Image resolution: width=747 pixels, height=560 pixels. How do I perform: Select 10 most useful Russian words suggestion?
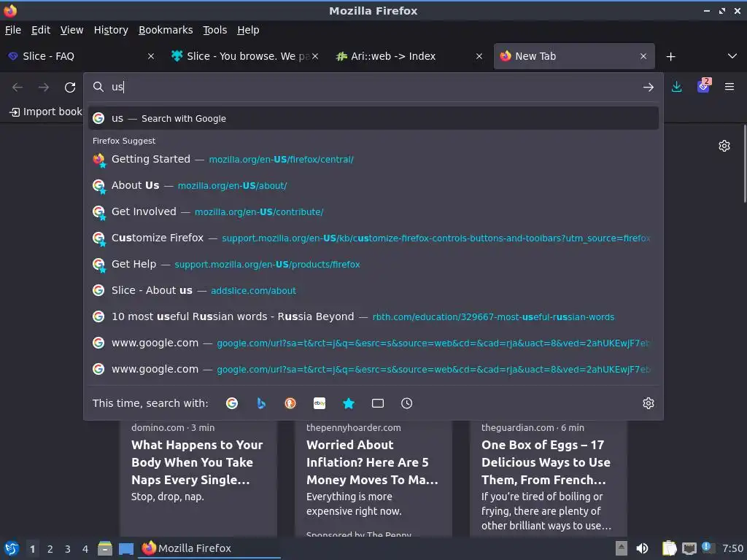pos(373,316)
